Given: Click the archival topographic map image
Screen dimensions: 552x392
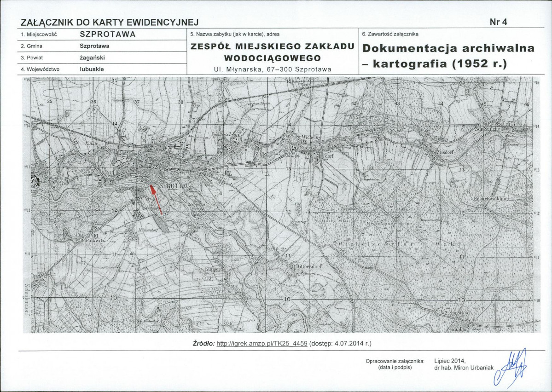Looking at the screenshot, I should pos(281,204).
